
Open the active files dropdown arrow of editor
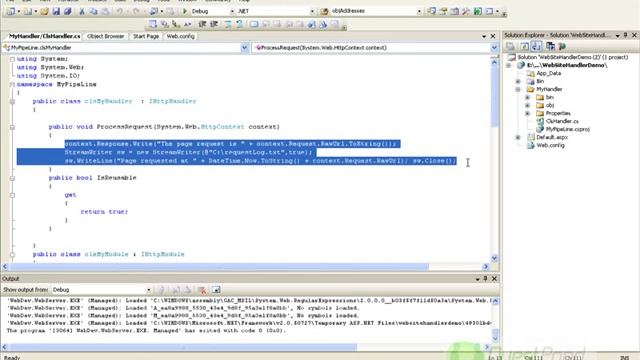484,36
